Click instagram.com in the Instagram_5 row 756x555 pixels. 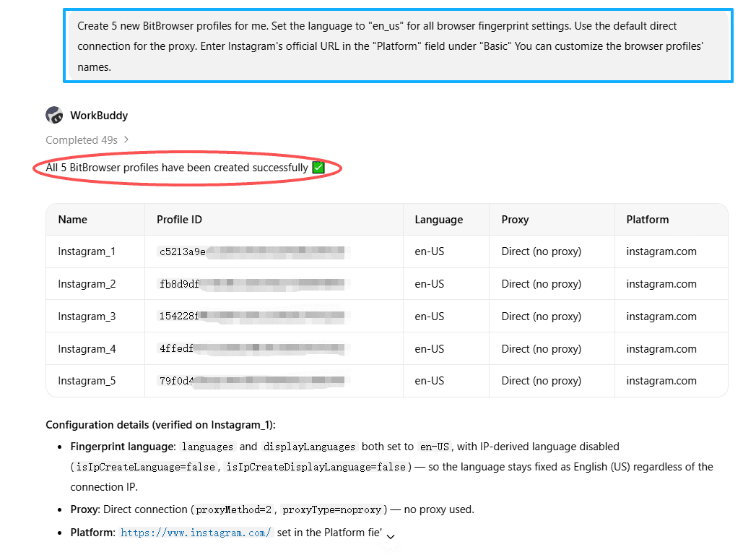pos(661,381)
